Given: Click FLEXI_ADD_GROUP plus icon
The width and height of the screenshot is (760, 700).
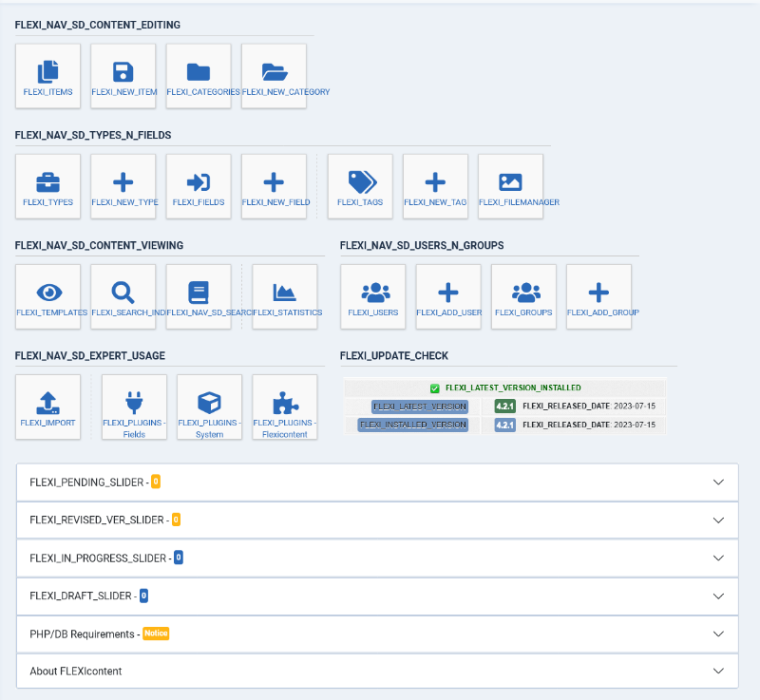Looking at the screenshot, I should pyautogui.click(x=599, y=293).
